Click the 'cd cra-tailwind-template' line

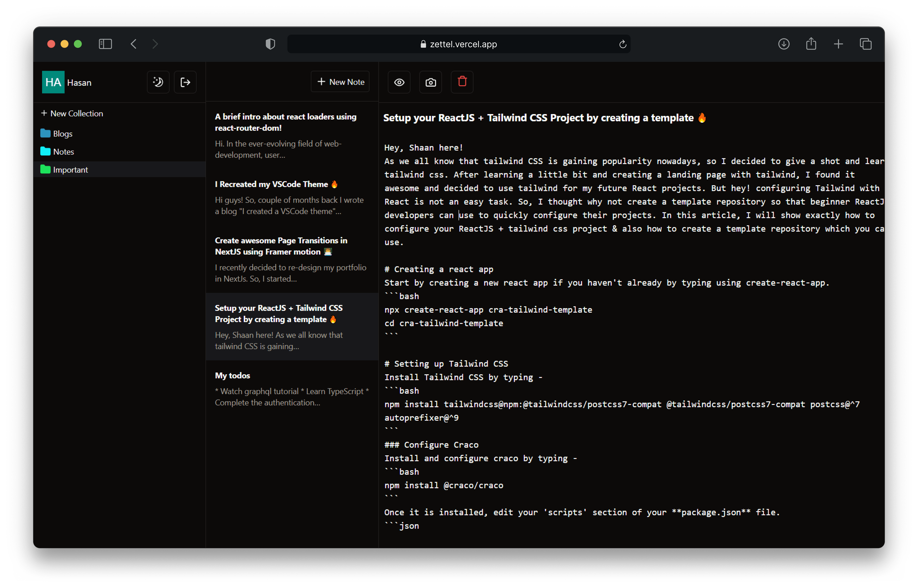click(444, 323)
